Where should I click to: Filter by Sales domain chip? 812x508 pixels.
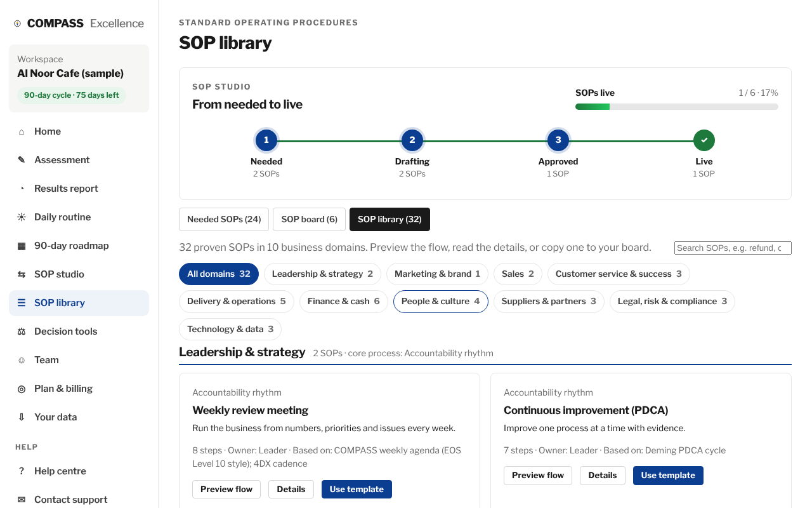(x=518, y=274)
